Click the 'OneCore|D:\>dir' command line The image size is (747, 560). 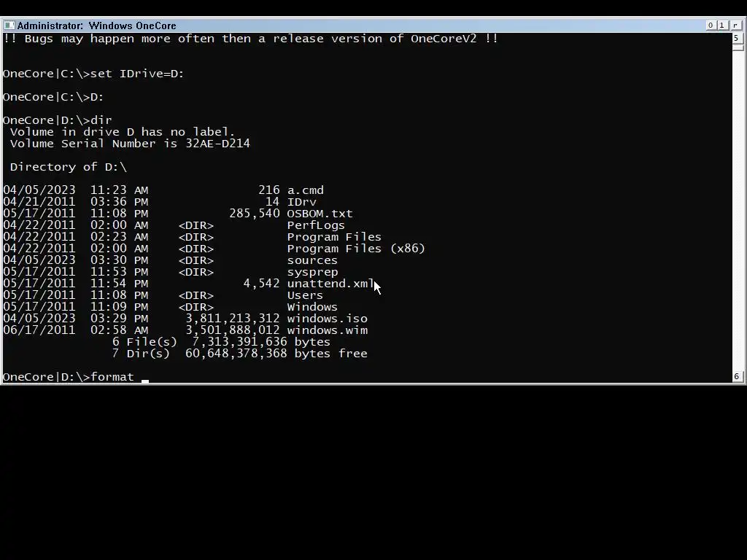(x=57, y=120)
